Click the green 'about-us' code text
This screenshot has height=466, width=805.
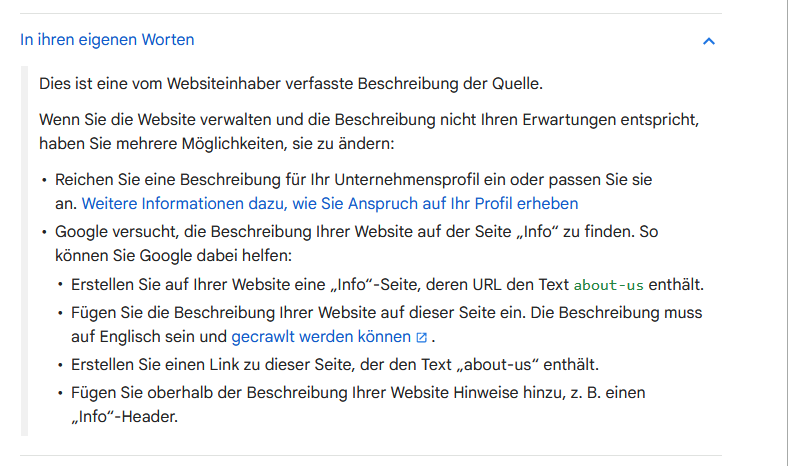(608, 285)
